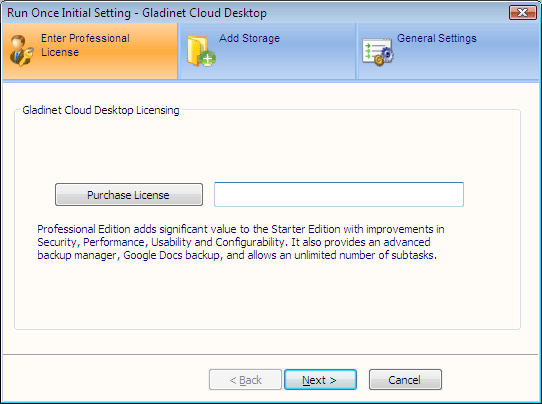Click empty area inside the Licensing group box
542x404 pixels.
pyautogui.click(x=267, y=297)
